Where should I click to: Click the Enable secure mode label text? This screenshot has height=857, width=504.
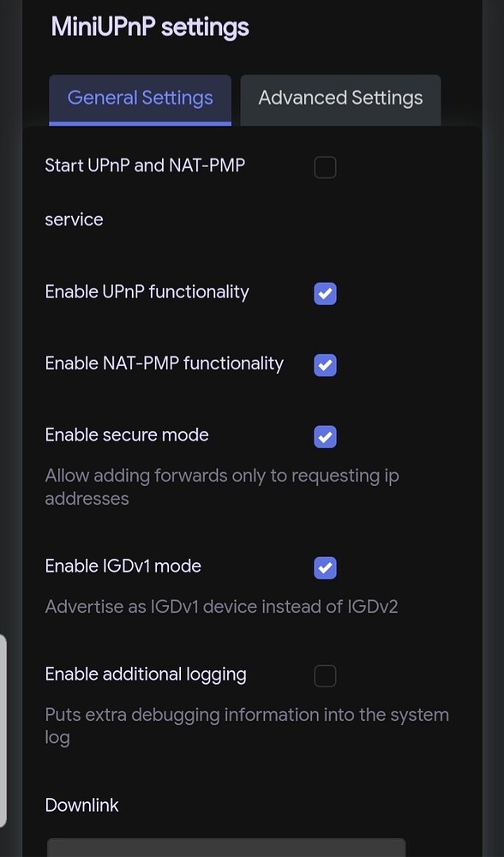(126, 434)
